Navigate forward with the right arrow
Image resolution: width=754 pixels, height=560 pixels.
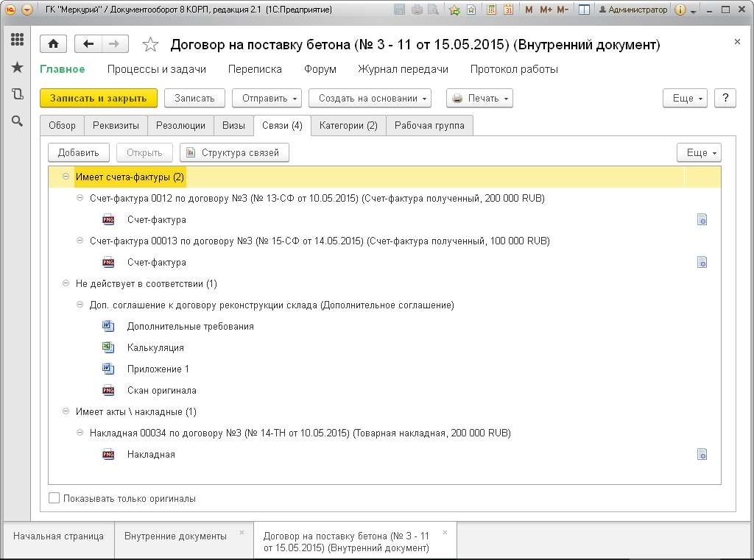pyautogui.click(x=114, y=44)
